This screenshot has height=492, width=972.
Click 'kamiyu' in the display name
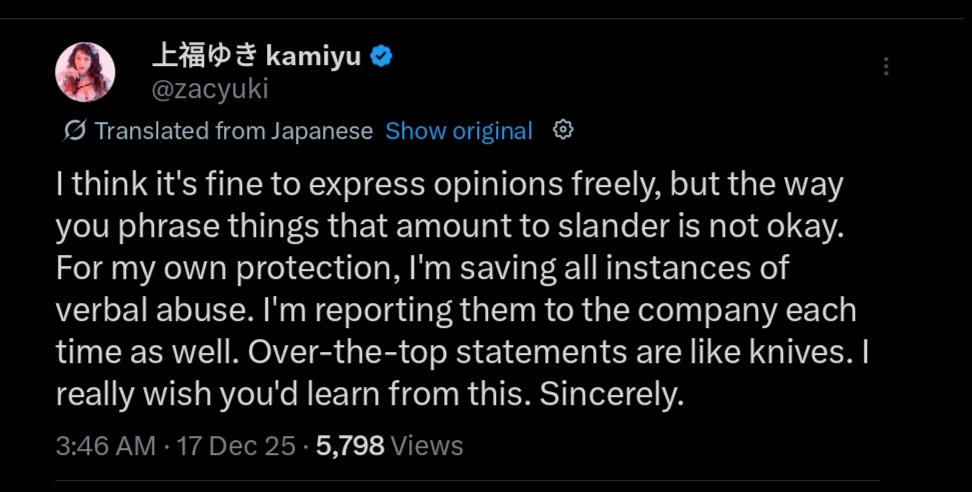(313, 57)
